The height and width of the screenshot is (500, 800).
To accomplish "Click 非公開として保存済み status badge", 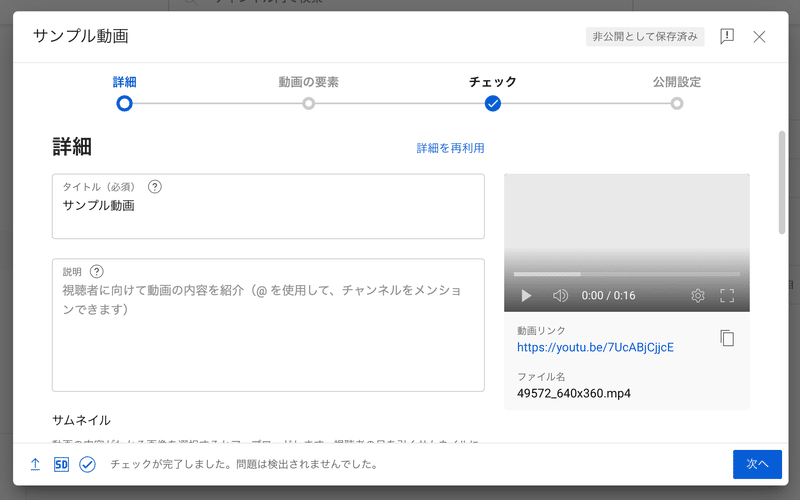I will click(645, 37).
